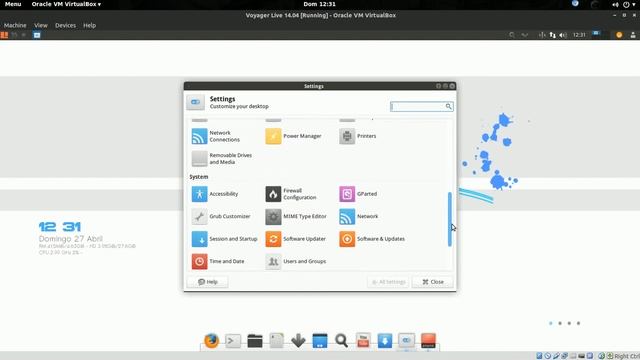Open Accessibility settings

point(215,194)
